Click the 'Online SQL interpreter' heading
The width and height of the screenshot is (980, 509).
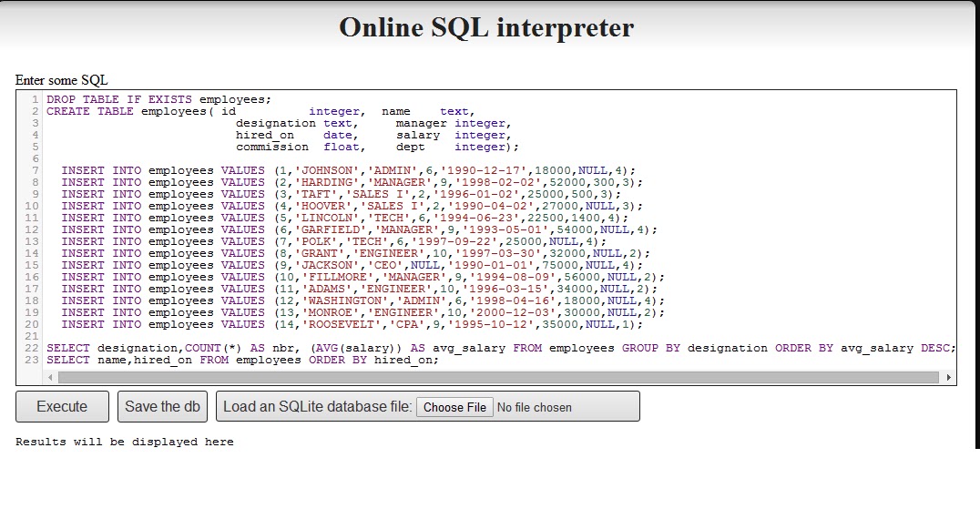486,27
